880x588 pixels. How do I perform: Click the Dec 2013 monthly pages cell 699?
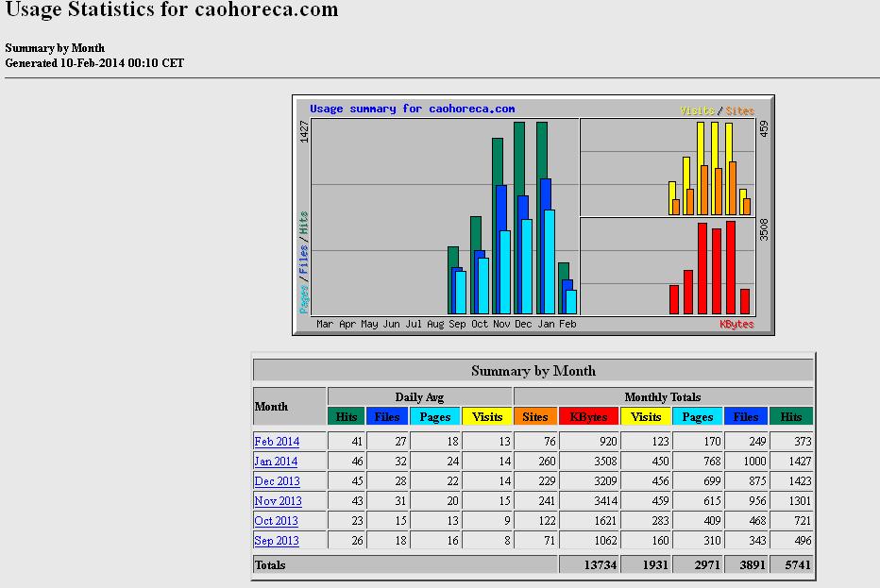698,481
